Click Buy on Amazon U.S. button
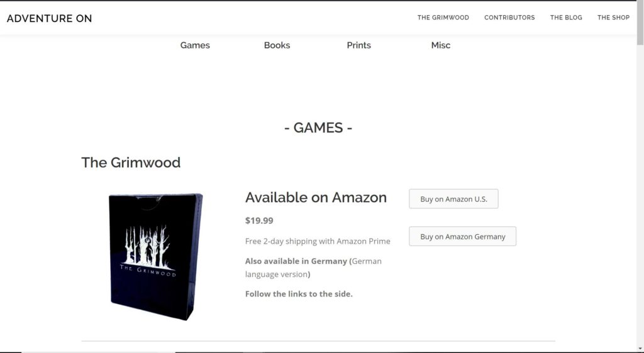This screenshot has width=644, height=353. (453, 199)
